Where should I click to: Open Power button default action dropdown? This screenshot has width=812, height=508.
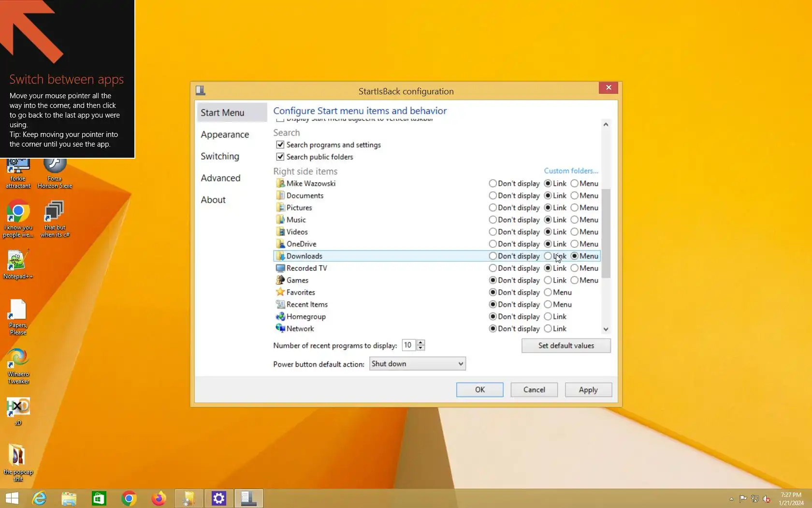418,364
